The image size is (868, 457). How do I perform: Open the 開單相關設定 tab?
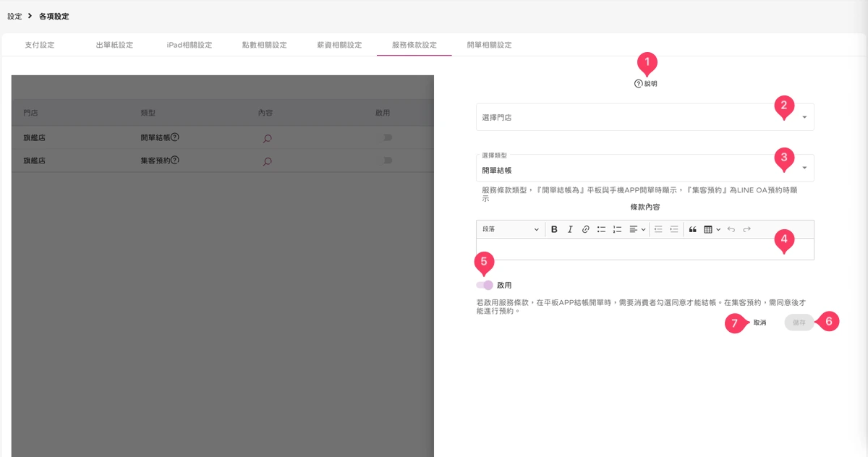[490, 45]
